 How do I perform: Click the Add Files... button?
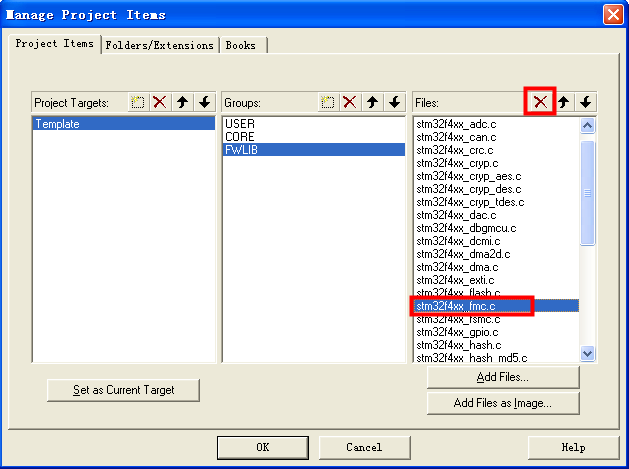pyautogui.click(x=503, y=377)
